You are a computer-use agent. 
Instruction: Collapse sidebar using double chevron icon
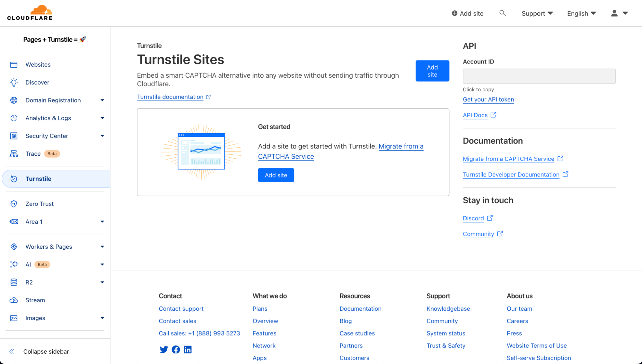[12, 351]
